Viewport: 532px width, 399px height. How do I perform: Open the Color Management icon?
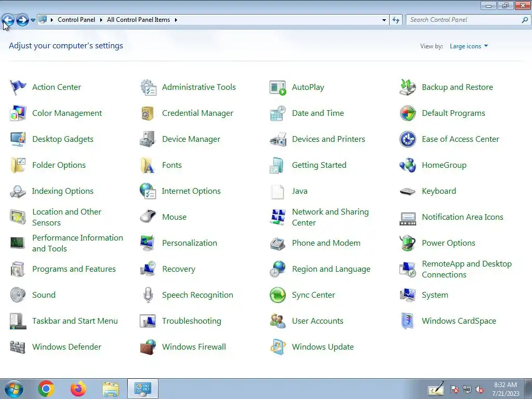[x=18, y=113]
